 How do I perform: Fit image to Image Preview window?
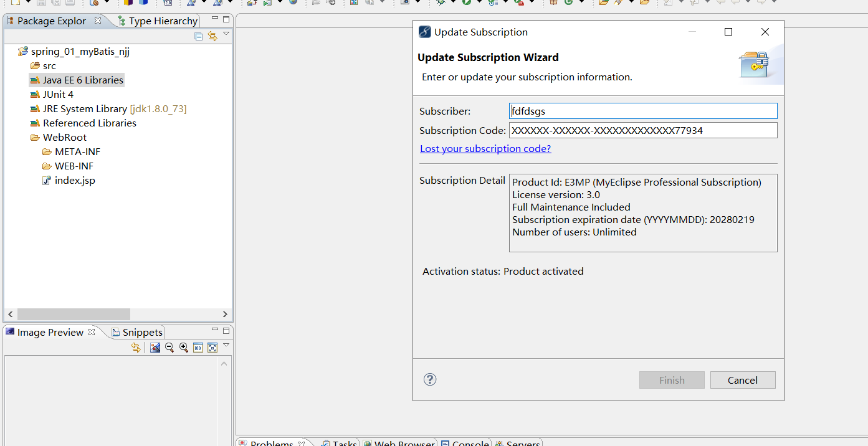point(212,348)
